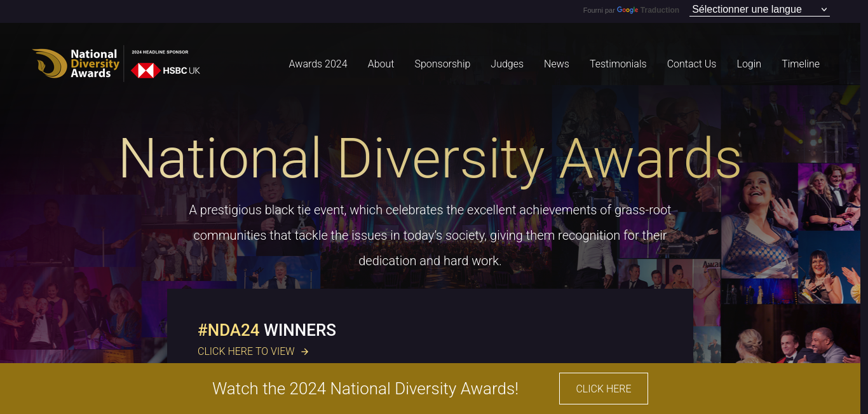Open the Awards 2024 menu item

(x=318, y=64)
